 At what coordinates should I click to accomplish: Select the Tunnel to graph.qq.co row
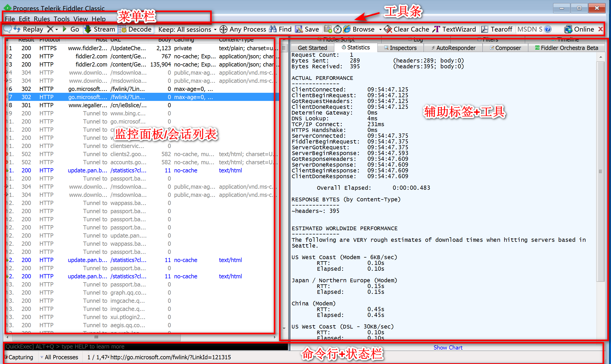tap(142, 293)
